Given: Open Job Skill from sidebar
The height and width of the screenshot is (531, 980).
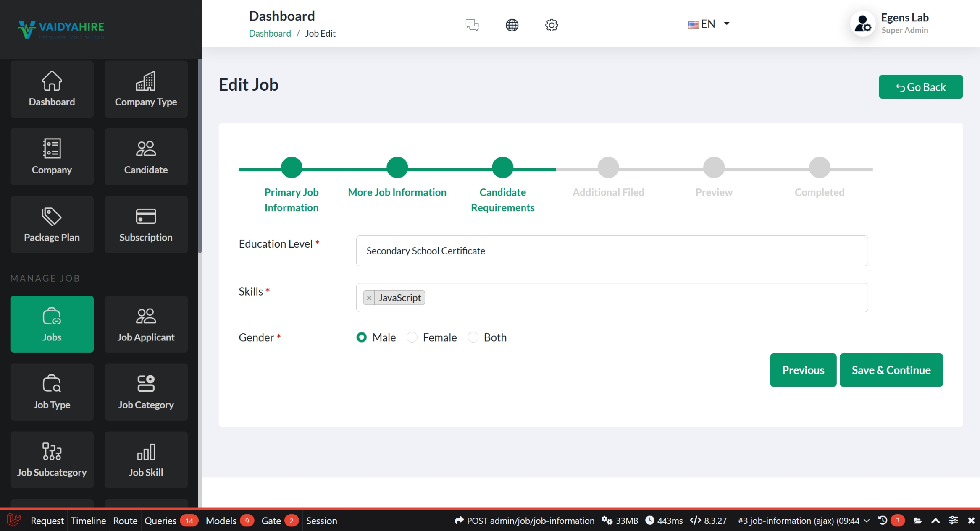Looking at the screenshot, I should pos(146,460).
